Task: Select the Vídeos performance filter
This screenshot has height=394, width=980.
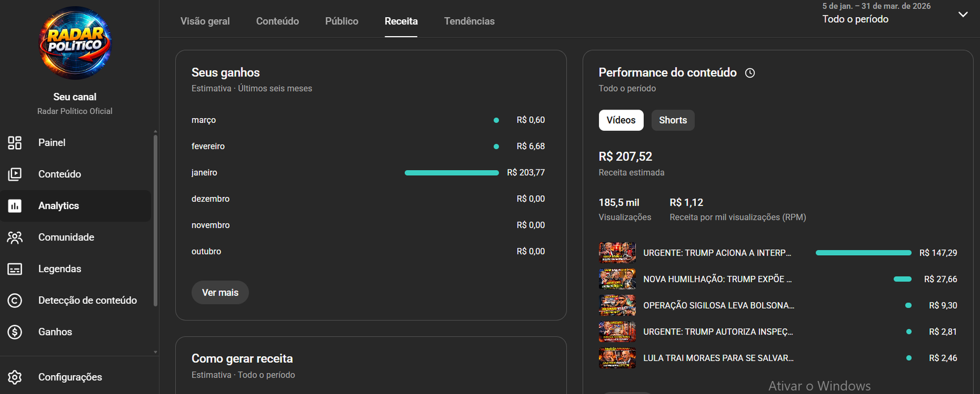Action: 621,121
